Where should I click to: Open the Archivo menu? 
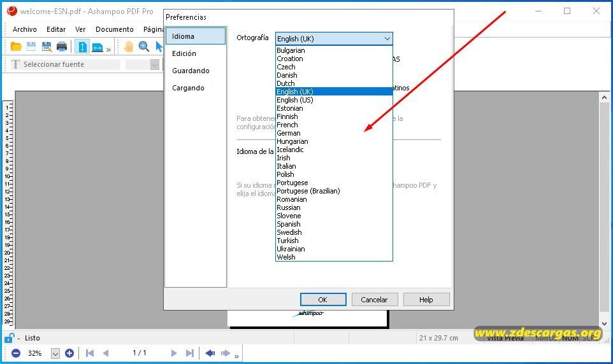point(25,29)
